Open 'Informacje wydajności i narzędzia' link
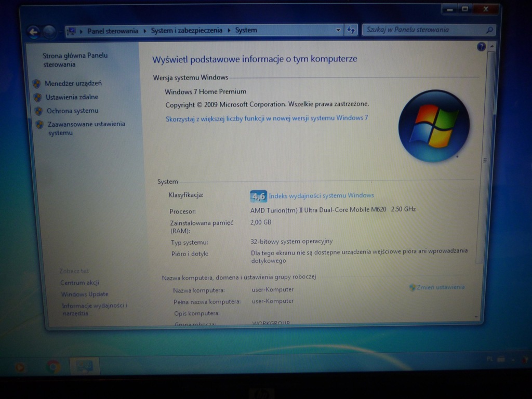The image size is (532, 399). coord(95,310)
